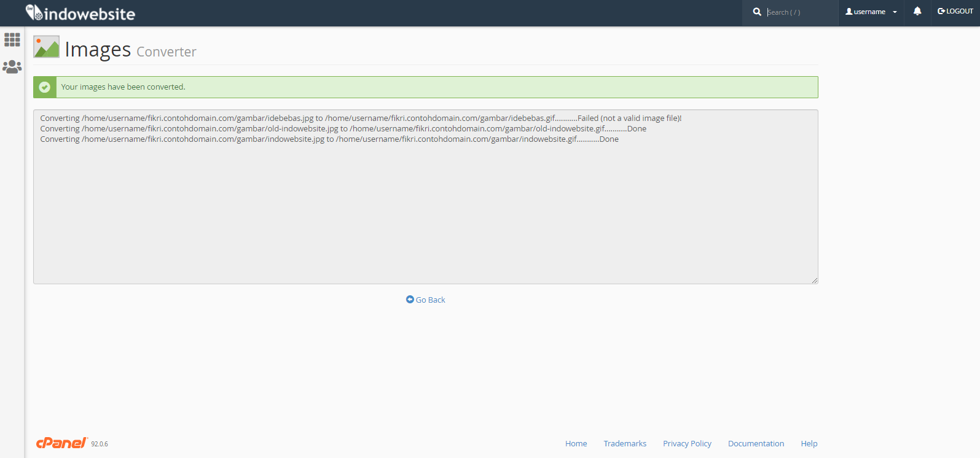The height and width of the screenshot is (458, 980).
Task: Open the grid Home icon in sidebar
Action: click(12, 40)
